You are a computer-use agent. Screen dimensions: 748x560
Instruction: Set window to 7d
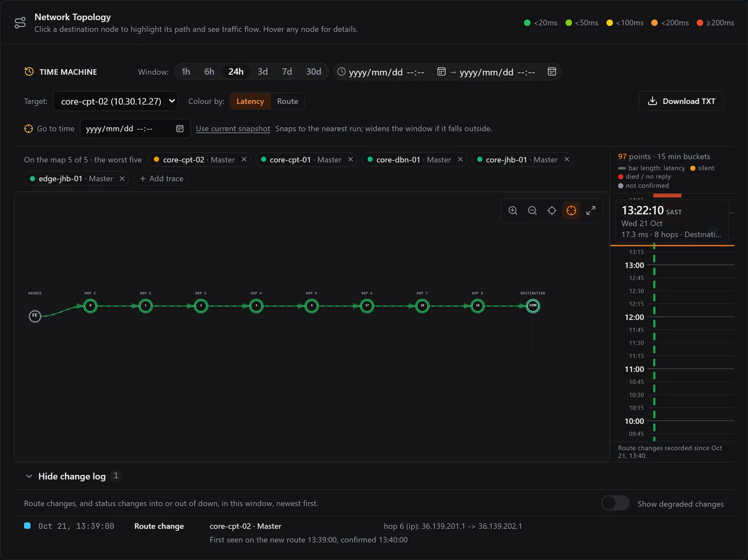point(287,72)
